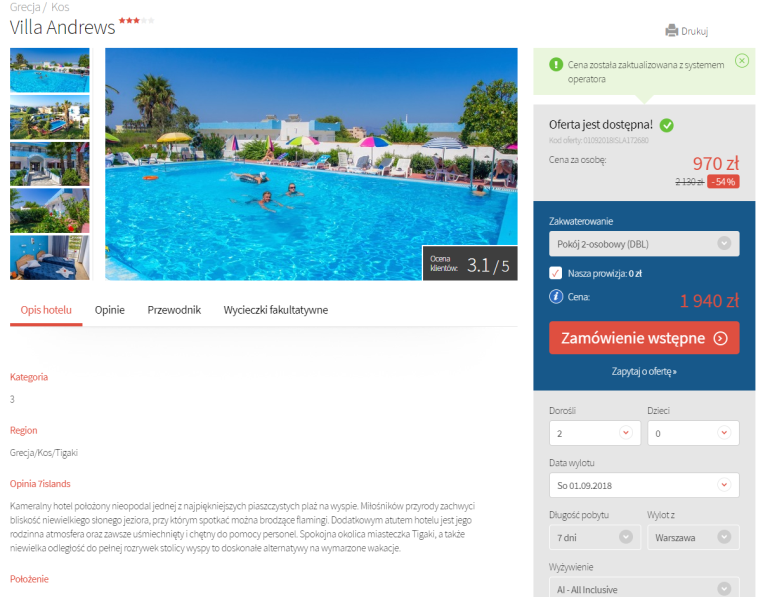Viewport: 760px width, 597px height.
Task: Click the info icon next to Cena
Action: pyautogui.click(x=556, y=296)
